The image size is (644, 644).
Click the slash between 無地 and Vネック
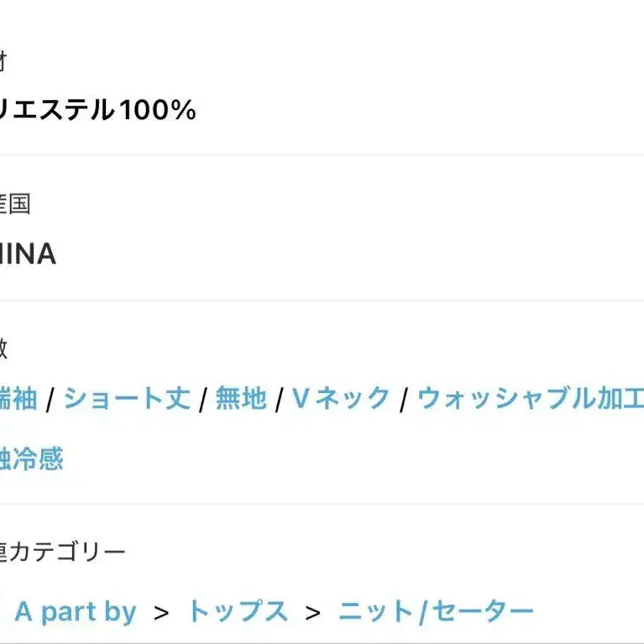279,399
